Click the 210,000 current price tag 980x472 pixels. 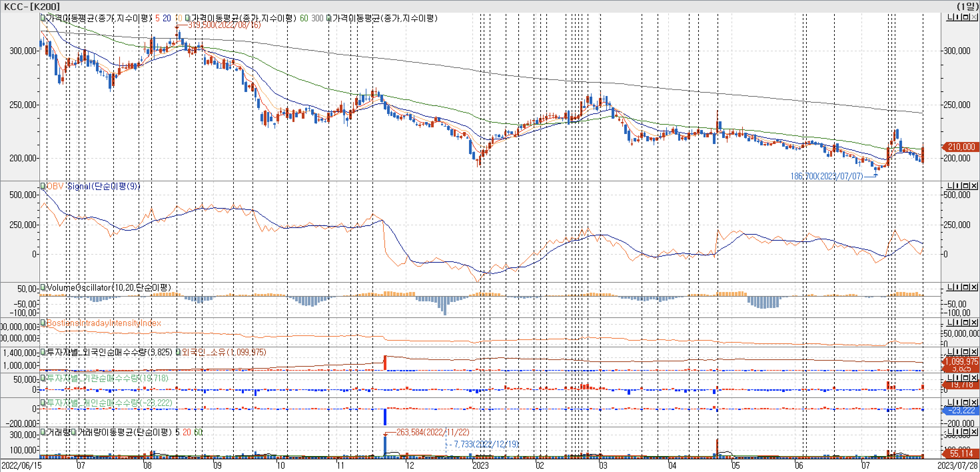961,147
